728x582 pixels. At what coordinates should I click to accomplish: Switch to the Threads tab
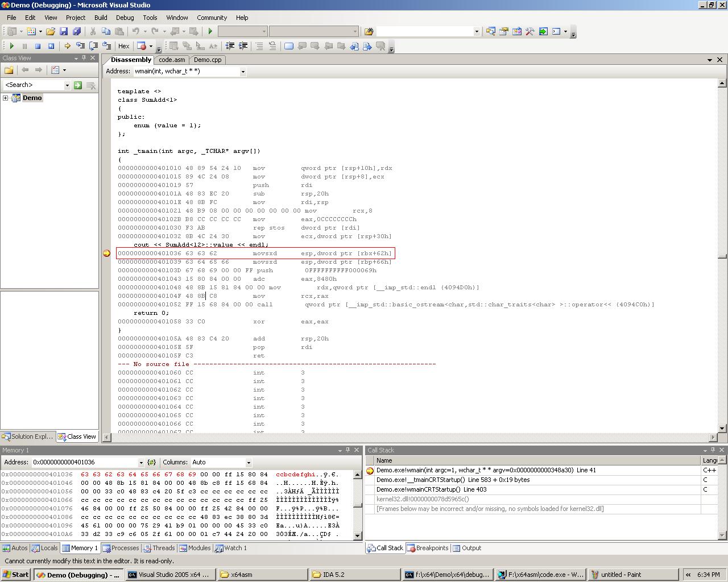[x=159, y=548]
